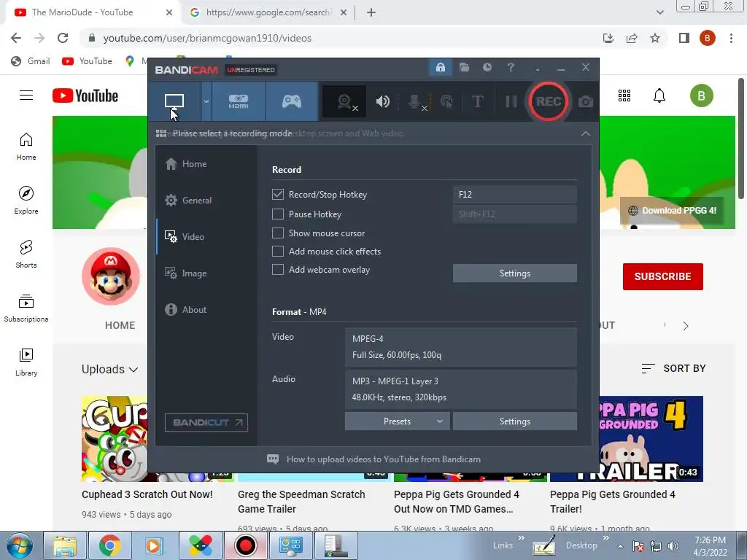
Task: Click the F12 record hotkey field
Action: [x=514, y=194]
